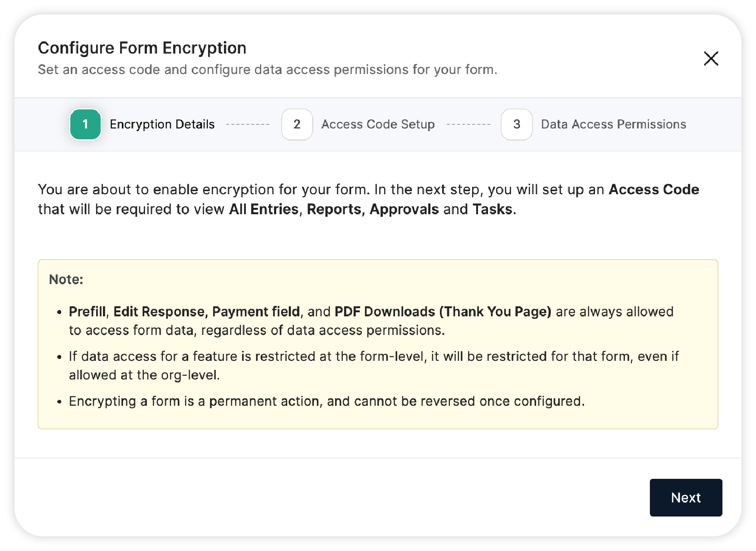Image resolution: width=756 pixels, height=551 pixels.
Task: Click the permanent action warning bullet
Action: 327,401
